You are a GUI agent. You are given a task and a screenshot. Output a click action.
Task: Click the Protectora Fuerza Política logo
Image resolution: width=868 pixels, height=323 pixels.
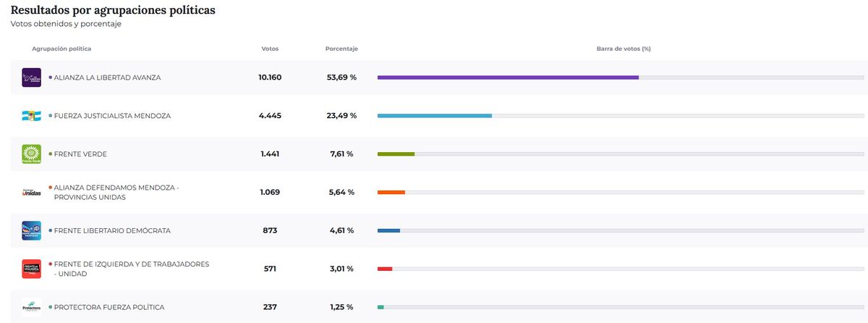point(31,307)
